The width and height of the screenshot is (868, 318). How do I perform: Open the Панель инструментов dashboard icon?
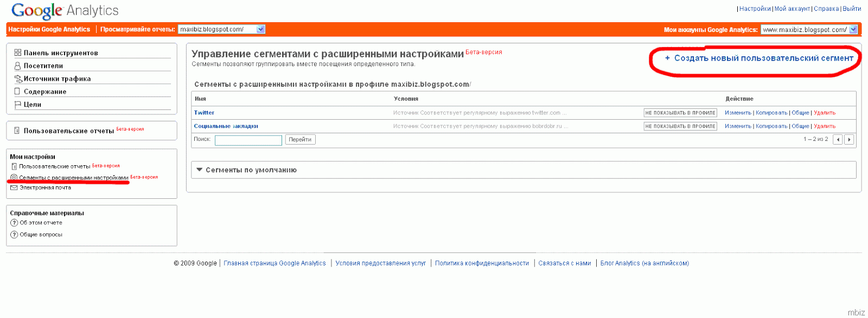click(x=18, y=53)
